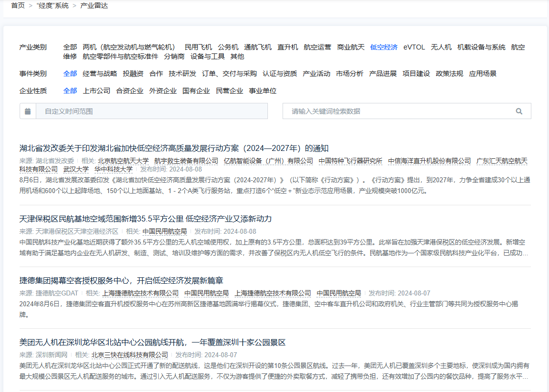Screen dimensions: 549x392
Task: Filter companies by 民营企业
Action: coord(229,91)
